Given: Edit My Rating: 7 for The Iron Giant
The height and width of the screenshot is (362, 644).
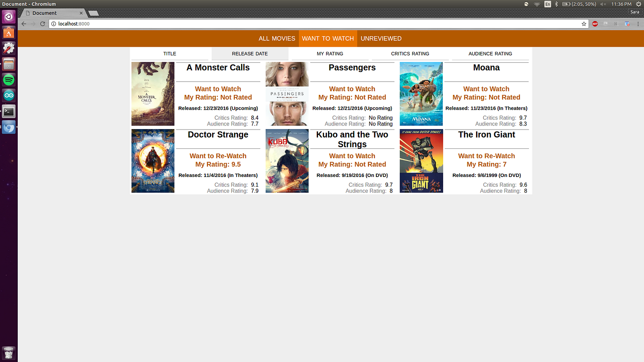Looking at the screenshot, I should coord(487,165).
